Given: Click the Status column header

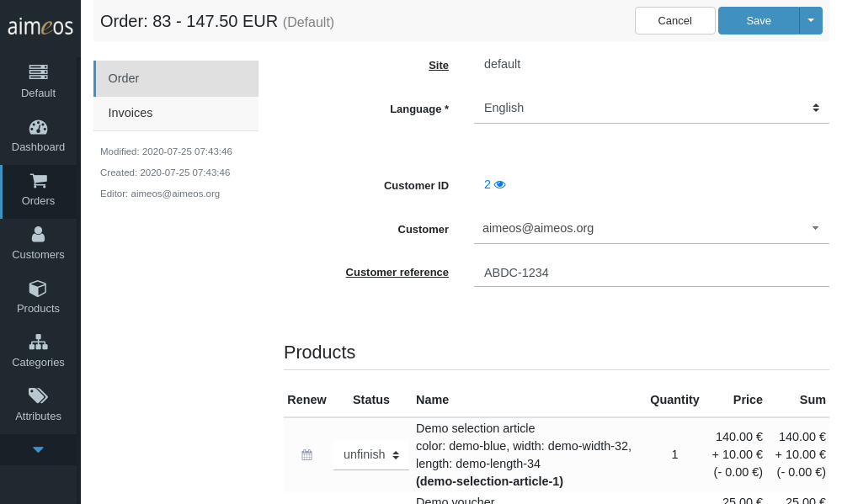Looking at the screenshot, I should pyautogui.click(x=371, y=400).
